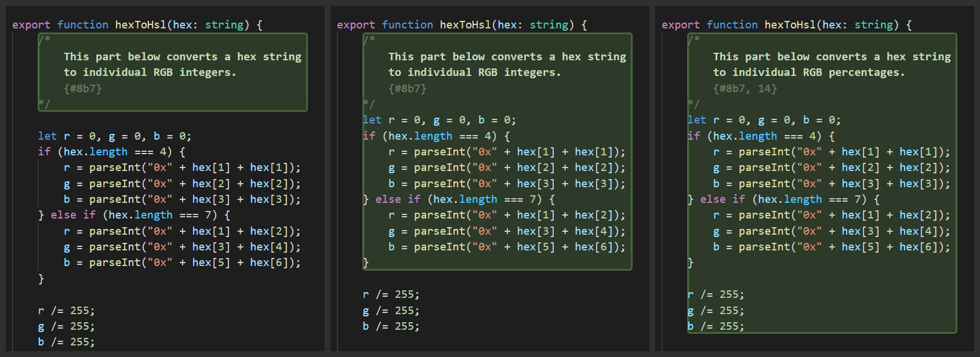The width and height of the screenshot is (980, 357).
Task: Click 'let r = 0, g = 0, b = 0;' in right panel
Action: click(x=764, y=120)
